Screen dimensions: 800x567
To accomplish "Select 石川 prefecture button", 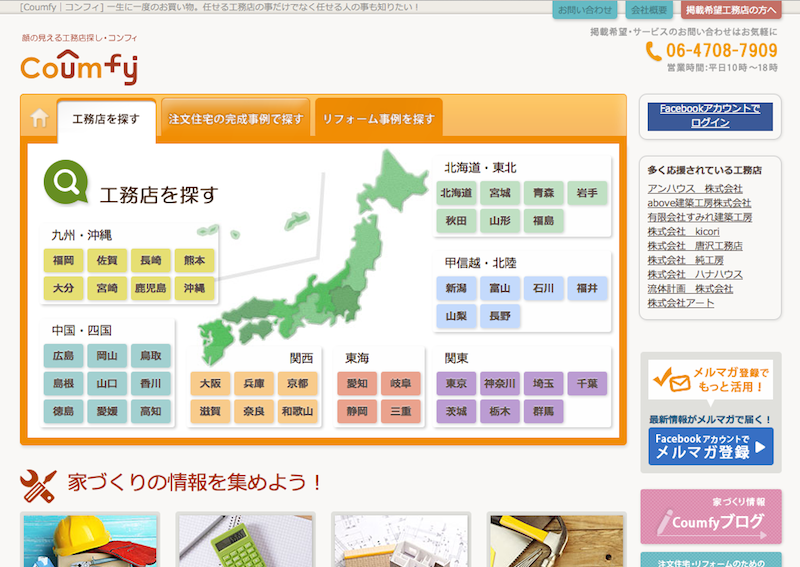I will pos(544,288).
